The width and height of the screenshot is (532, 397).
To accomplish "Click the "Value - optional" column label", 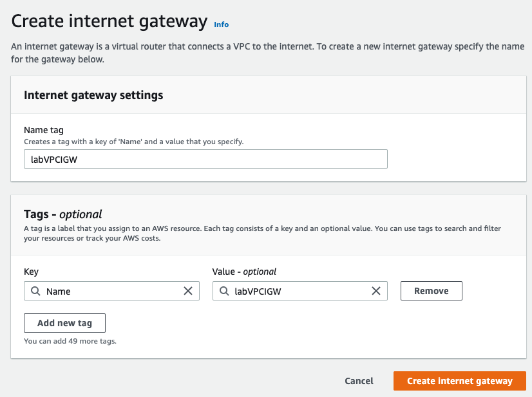I will click(x=244, y=272).
